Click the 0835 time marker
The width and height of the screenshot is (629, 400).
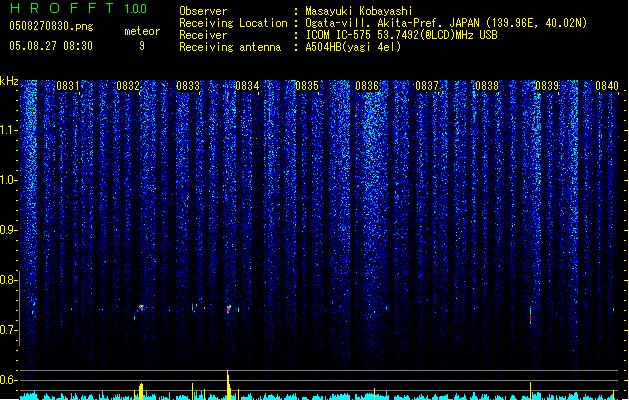(307, 86)
